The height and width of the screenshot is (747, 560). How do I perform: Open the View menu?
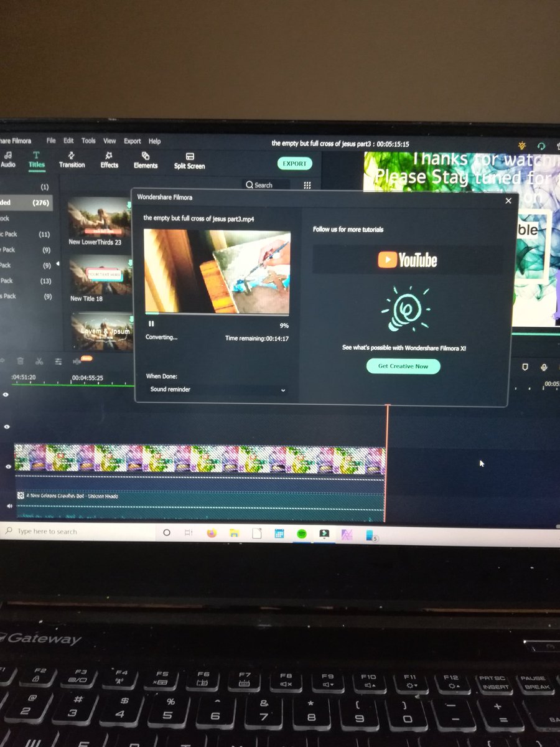[110, 141]
